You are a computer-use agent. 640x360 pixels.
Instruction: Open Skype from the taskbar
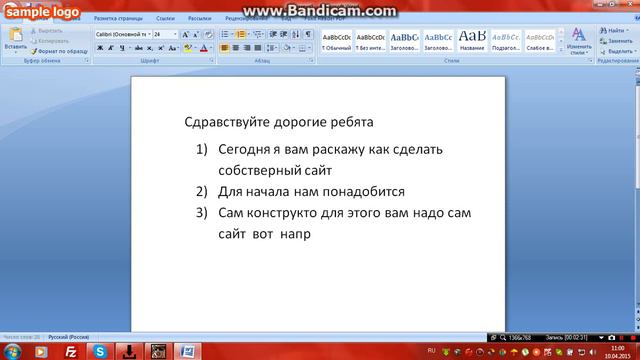(x=100, y=351)
